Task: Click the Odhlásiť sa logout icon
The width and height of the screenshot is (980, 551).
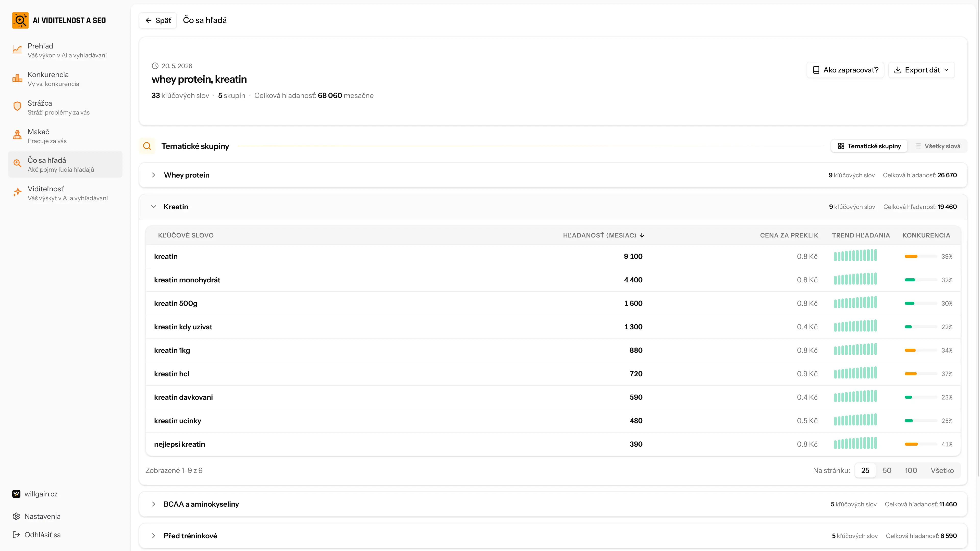Action: pos(16,535)
